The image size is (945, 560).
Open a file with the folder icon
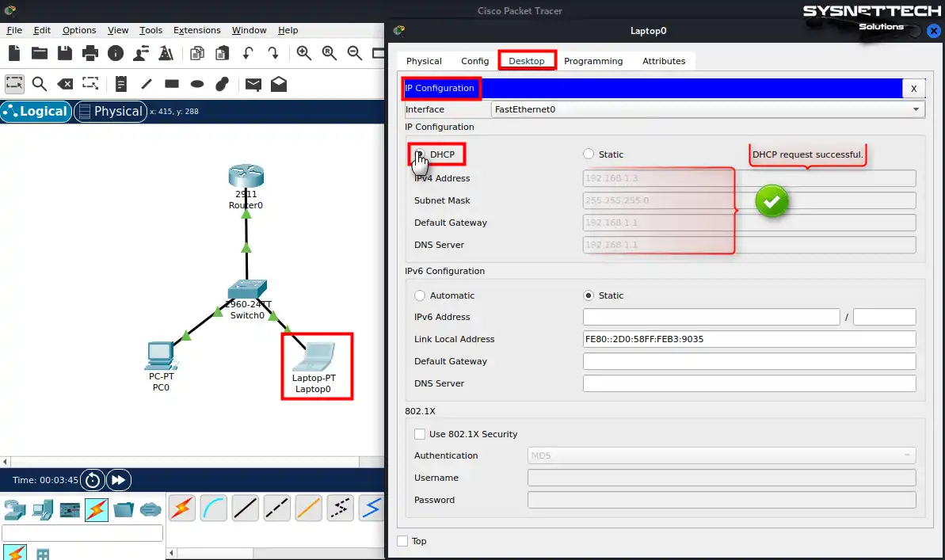40,53
